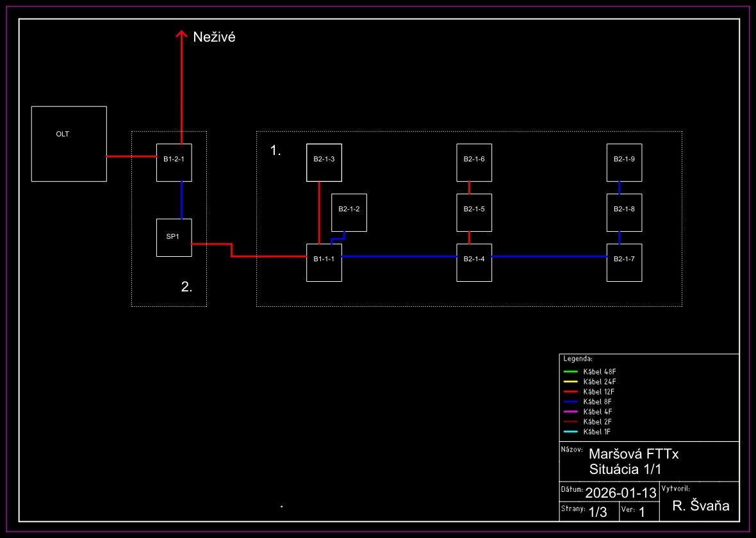Select the B2-1-4 node box
This screenshot has width=756, height=538.
point(474,263)
